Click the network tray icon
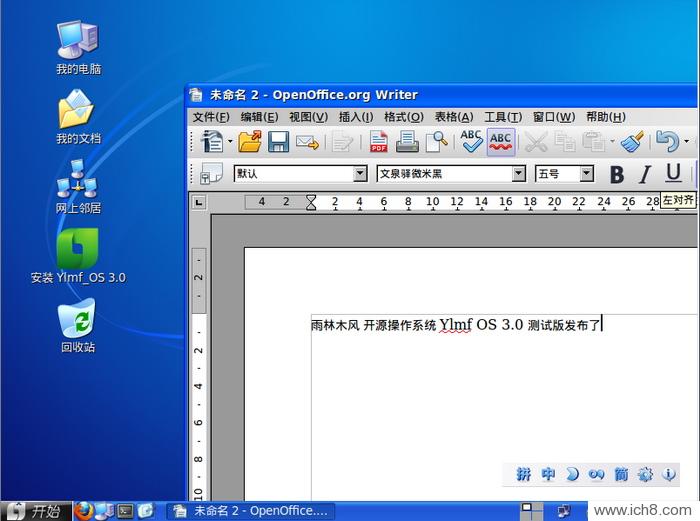700x521 pixels. (x=565, y=511)
